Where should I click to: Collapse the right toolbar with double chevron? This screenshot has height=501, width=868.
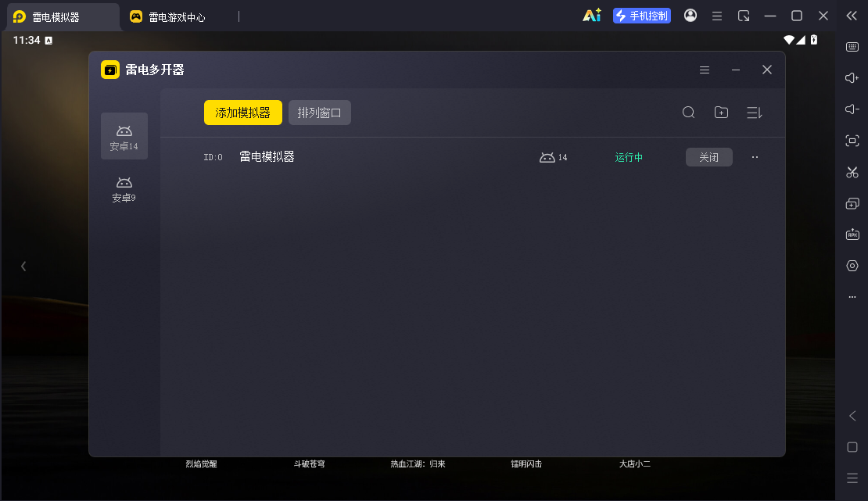coord(852,16)
